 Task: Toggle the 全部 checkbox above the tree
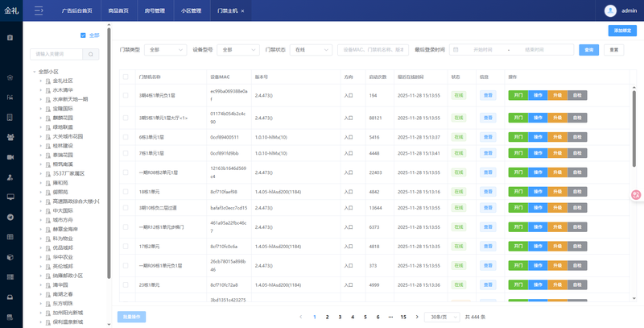coord(83,35)
